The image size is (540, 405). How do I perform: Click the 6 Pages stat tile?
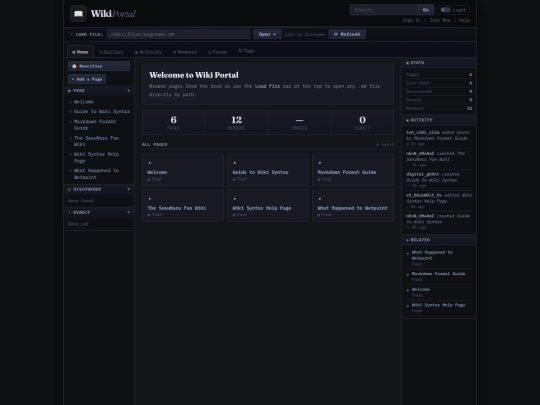point(173,123)
